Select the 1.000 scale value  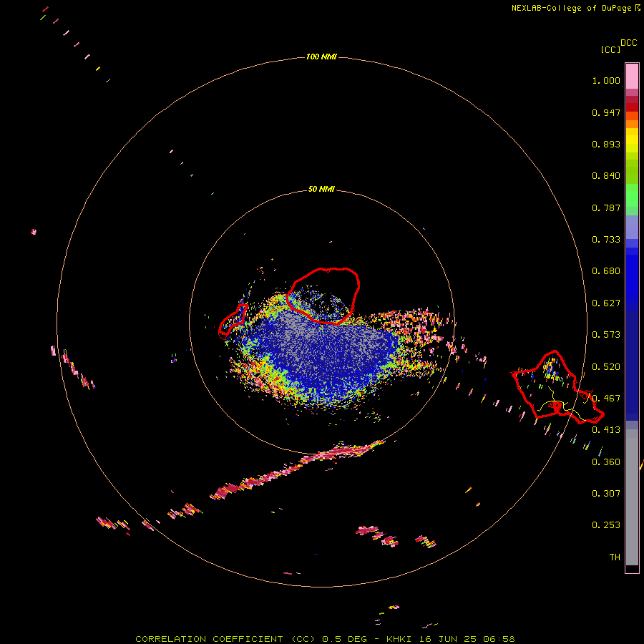coord(606,80)
